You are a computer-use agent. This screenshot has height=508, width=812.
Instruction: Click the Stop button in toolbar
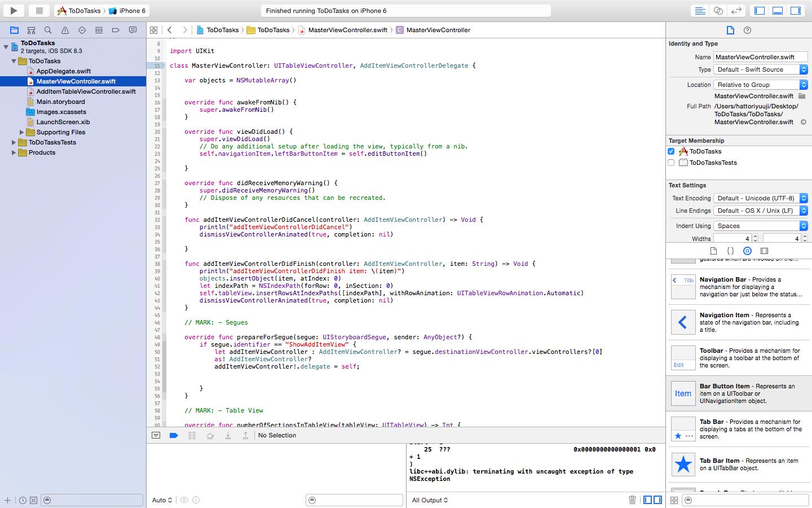click(x=39, y=10)
